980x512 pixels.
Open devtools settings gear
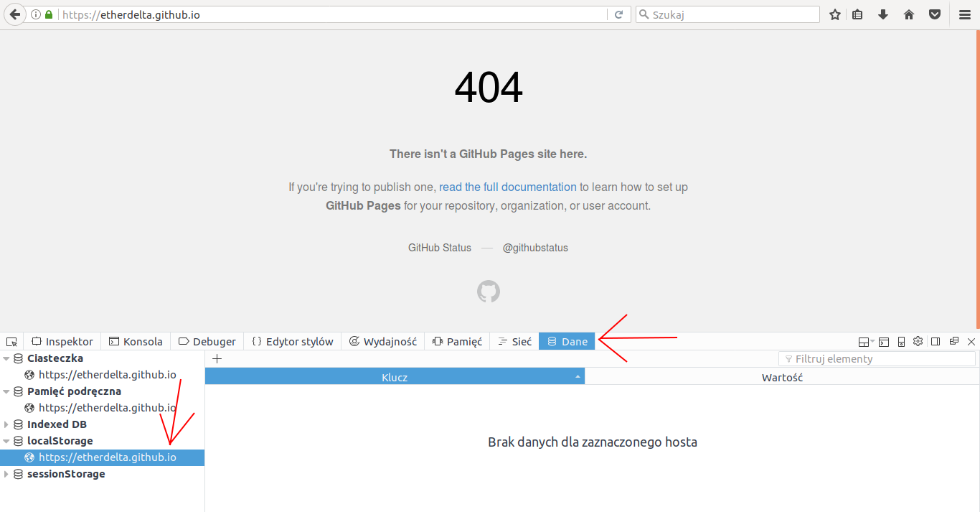click(918, 342)
